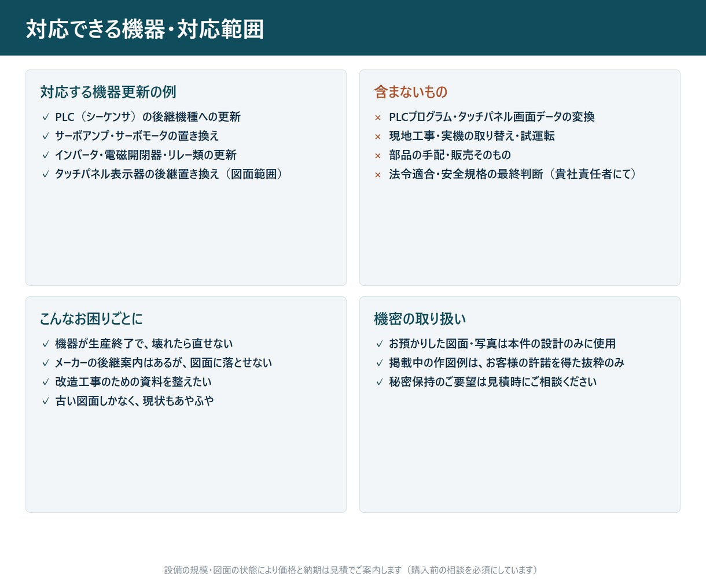Click the cross mark beside 現地工事・実機の取り替え
Viewport: 706px width, 588px height.
point(378,137)
